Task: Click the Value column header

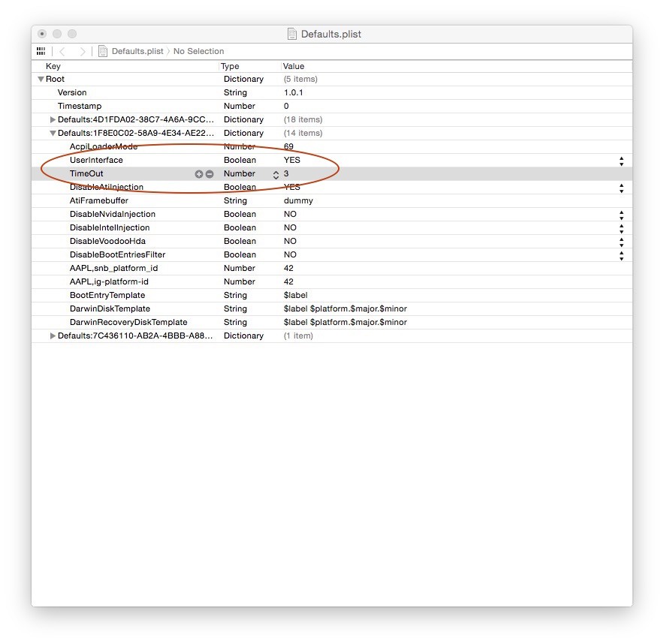Action: [294, 66]
